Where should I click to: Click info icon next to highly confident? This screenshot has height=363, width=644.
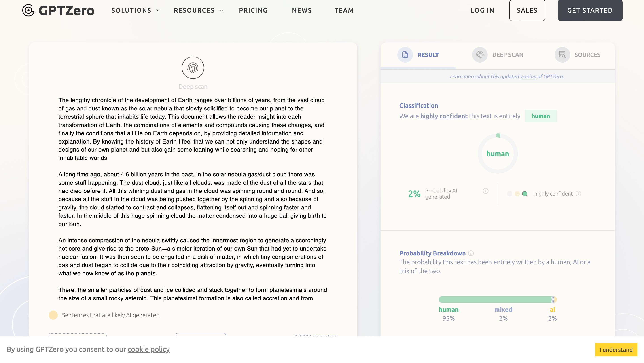[x=578, y=194]
